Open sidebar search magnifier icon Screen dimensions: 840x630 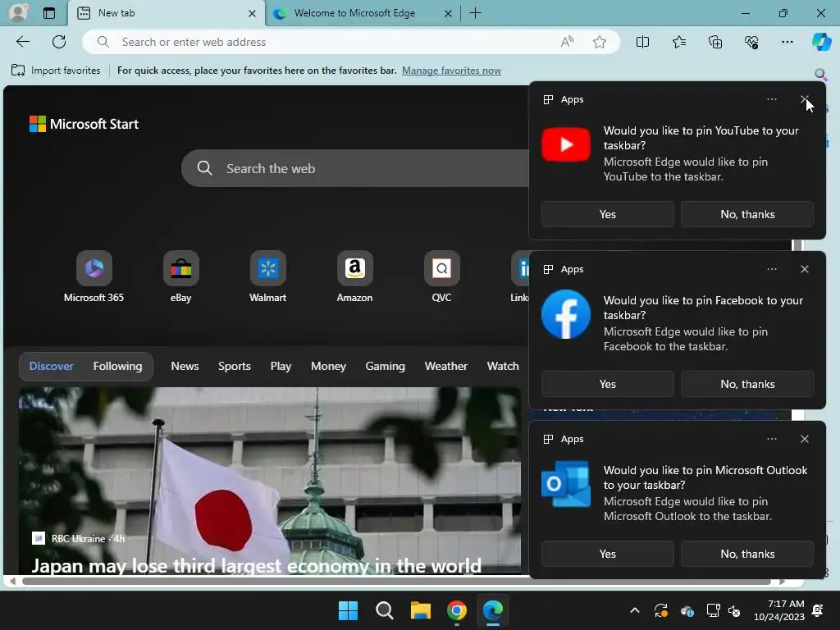(x=820, y=74)
